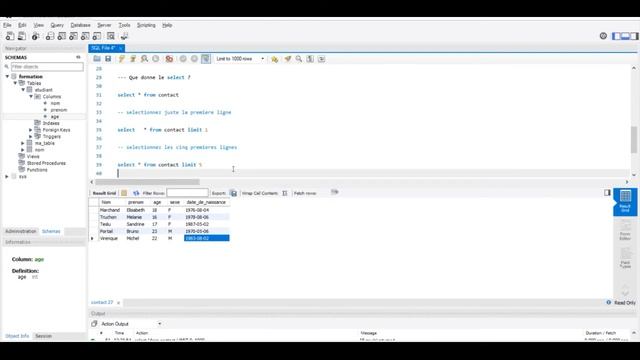The image size is (640, 360).
Task: Collapse the formation schema
Action: tap(7, 76)
